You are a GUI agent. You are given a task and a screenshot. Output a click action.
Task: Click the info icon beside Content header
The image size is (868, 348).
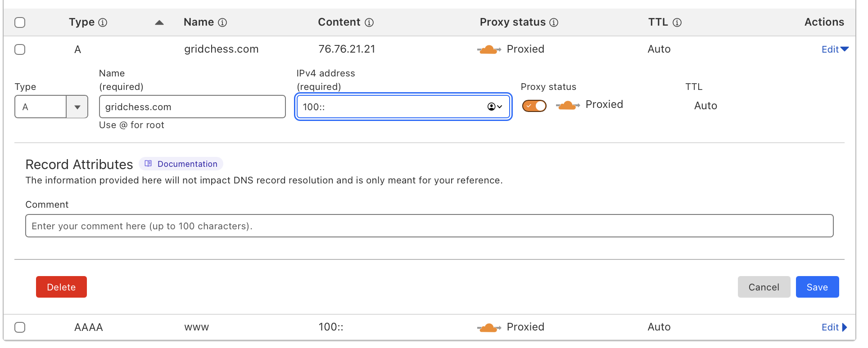(369, 22)
